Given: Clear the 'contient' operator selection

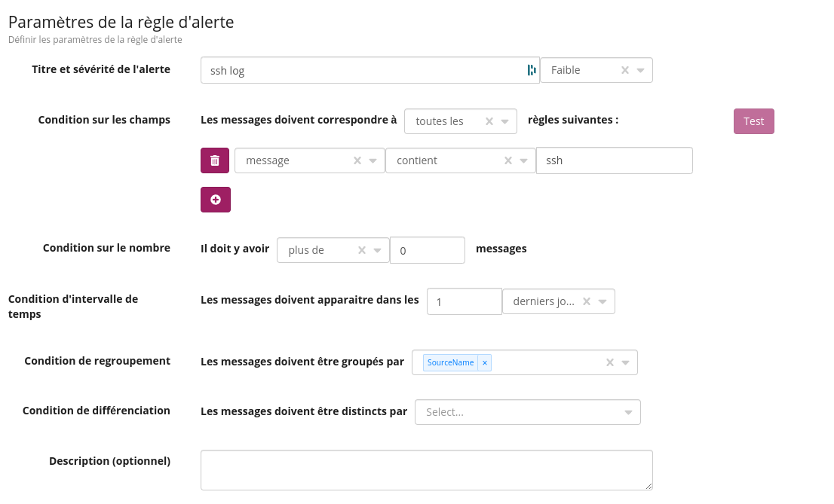Looking at the screenshot, I should click(508, 160).
